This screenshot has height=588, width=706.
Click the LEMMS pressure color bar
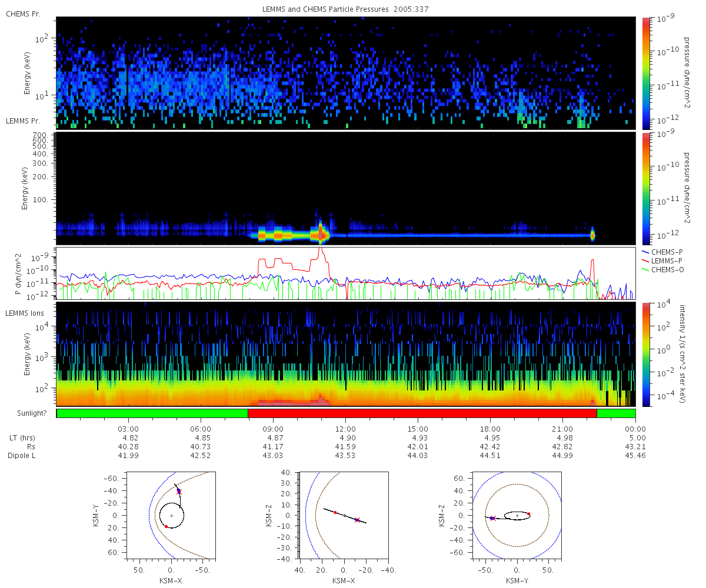[x=646, y=188]
